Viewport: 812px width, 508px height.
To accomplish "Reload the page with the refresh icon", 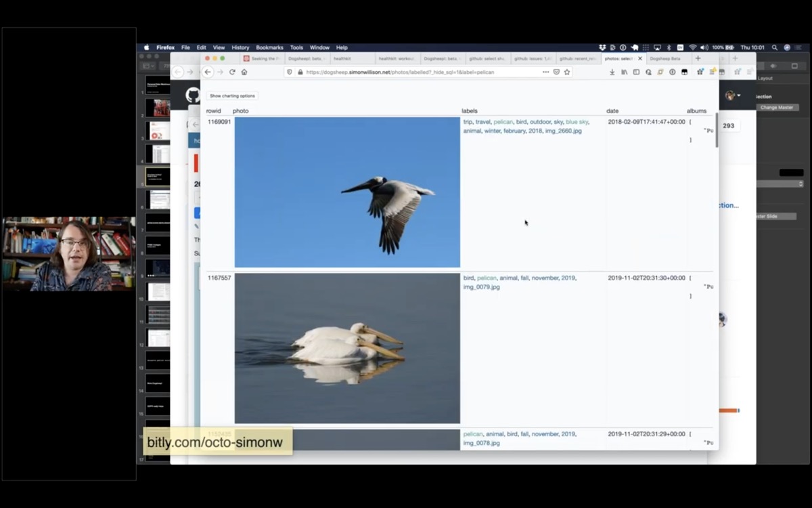I will pos(232,72).
